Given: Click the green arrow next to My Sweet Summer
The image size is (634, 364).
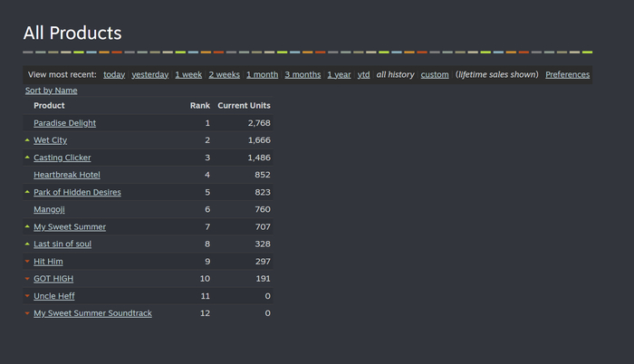Looking at the screenshot, I should coord(27,226).
